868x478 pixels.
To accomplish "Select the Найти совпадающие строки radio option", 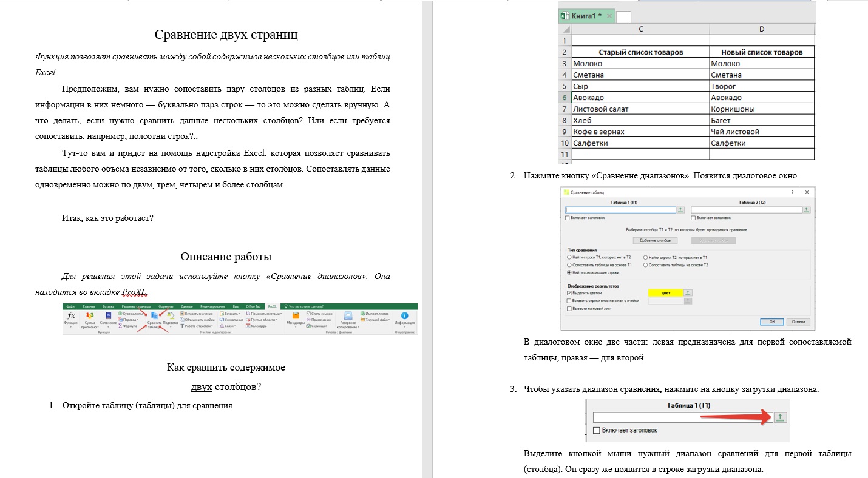I will click(x=568, y=273).
